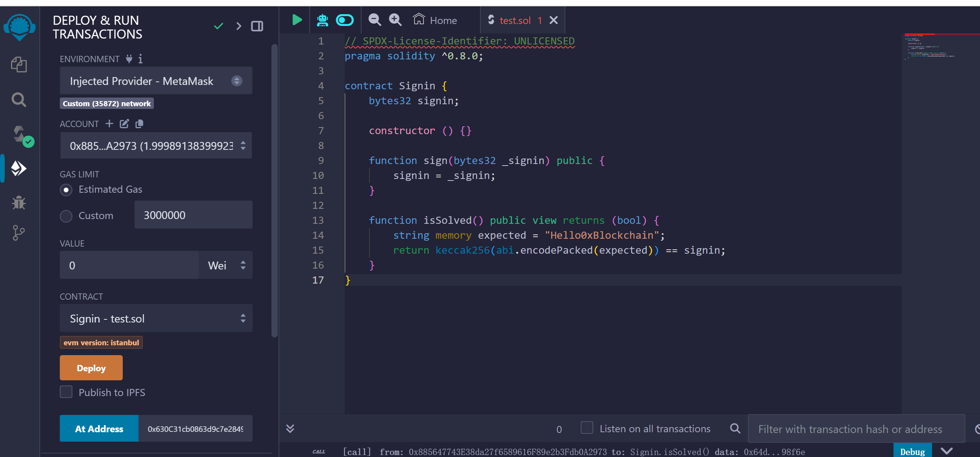This screenshot has width=980, height=457.
Task: Select the Estimated Gas radio button
Action: pos(66,190)
